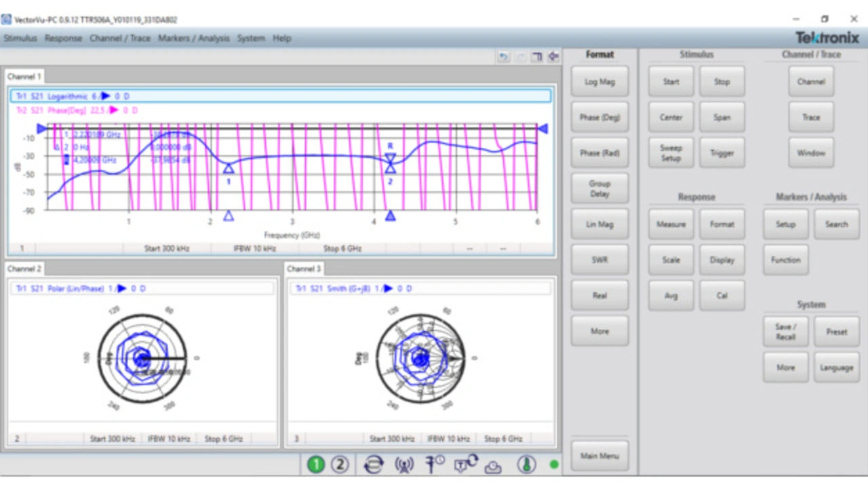Viewport: 868px width, 489px height.
Task: Open the Stimulus menu
Action: pos(20,38)
